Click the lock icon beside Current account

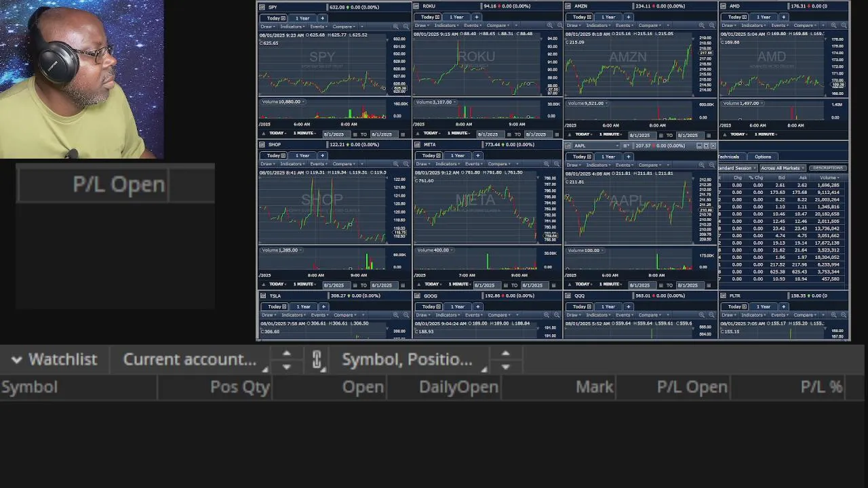tap(317, 359)
